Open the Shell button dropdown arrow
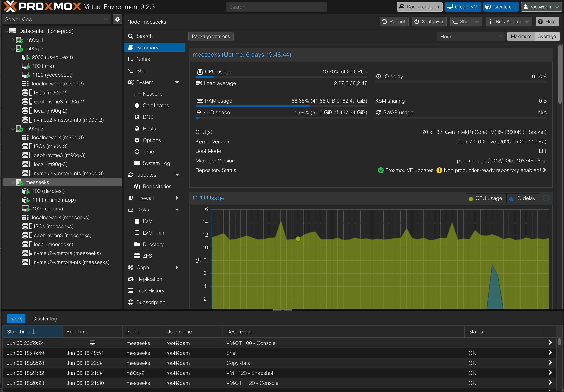564x392 pixels. click(x=477, y=21)
